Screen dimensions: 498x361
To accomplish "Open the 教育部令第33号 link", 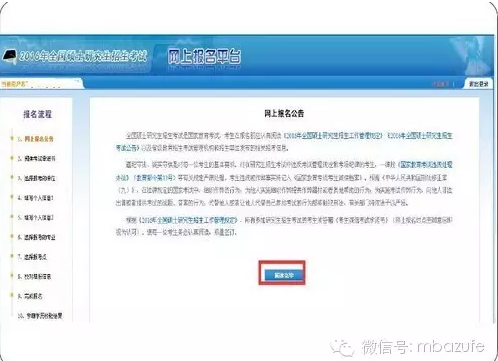I will click(x=154, y=178).
